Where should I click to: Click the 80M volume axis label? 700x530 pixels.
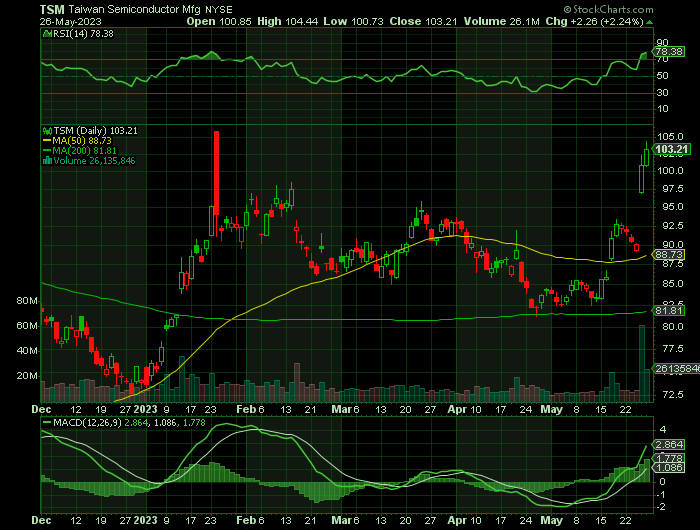[27, 301]
